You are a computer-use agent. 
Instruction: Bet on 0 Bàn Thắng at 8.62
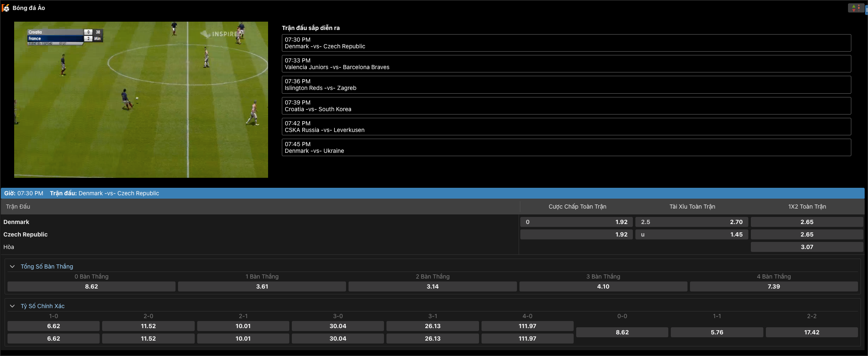click(91, 286)
